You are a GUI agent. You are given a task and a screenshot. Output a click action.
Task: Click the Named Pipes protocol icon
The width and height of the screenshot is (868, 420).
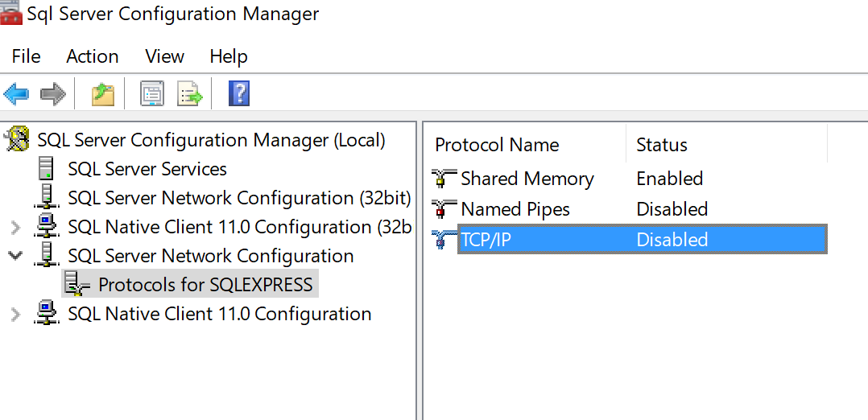click(x=444, y=208)
